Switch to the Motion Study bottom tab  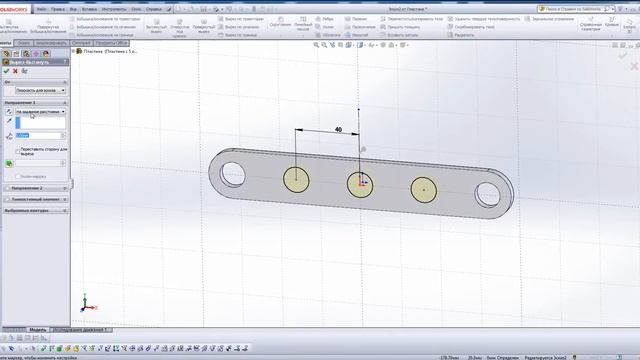80,329
